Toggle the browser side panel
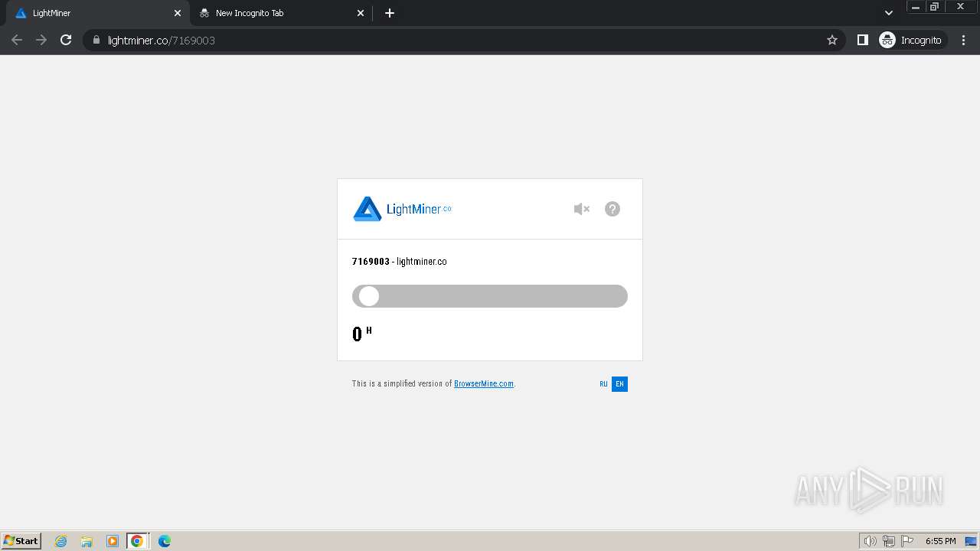Image resolution: width=980 pixels, height=551 pixels. [x=863, y=40]
